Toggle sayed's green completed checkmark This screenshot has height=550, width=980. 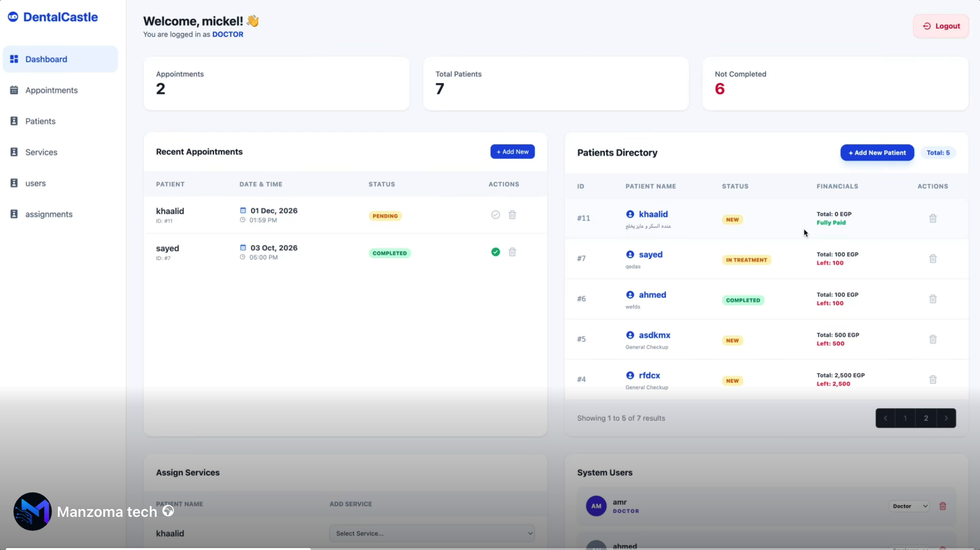(x=495, y=252)
